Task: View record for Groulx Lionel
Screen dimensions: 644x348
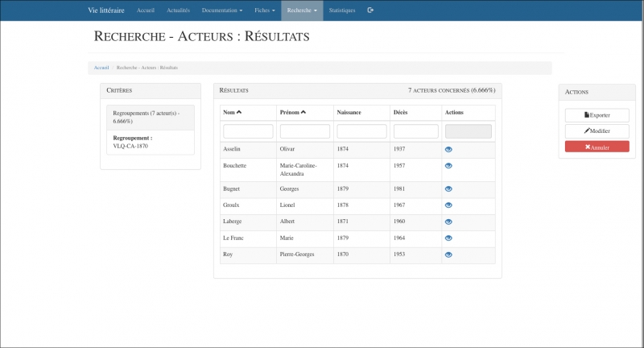Action: click(x=448, y=205)
